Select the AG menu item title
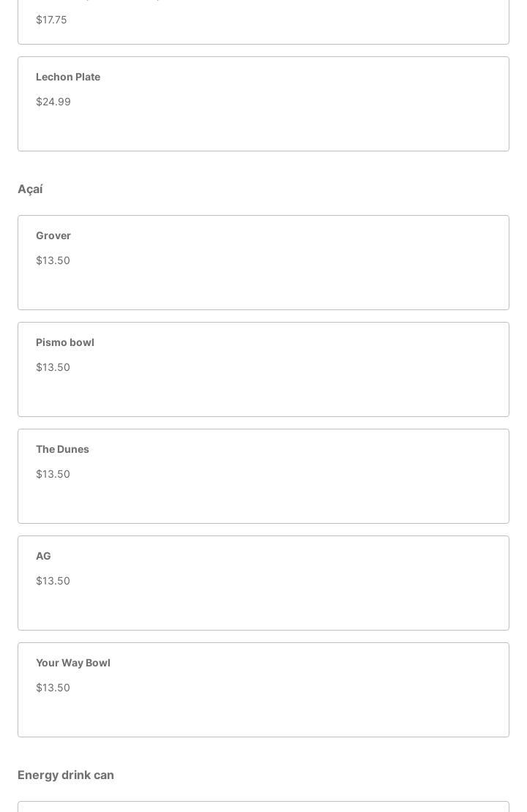Image resolution: width=527 pixels, height=812 pixels. click(43, 556)
